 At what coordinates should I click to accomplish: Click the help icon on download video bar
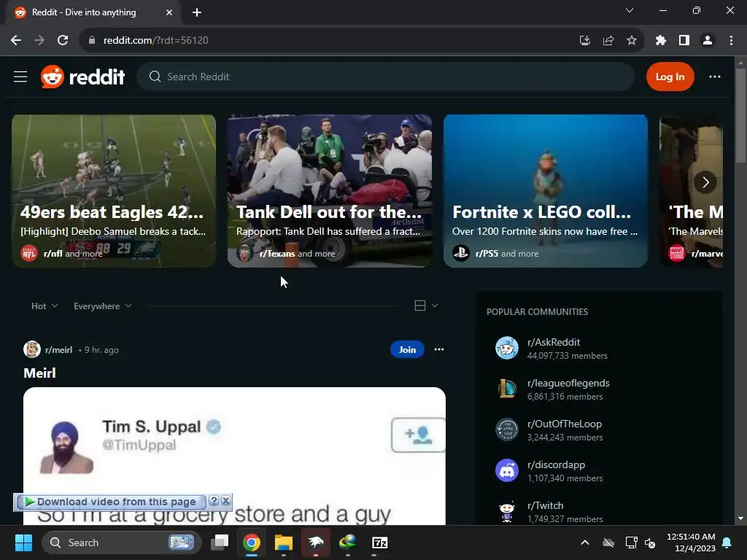(214, 501)
